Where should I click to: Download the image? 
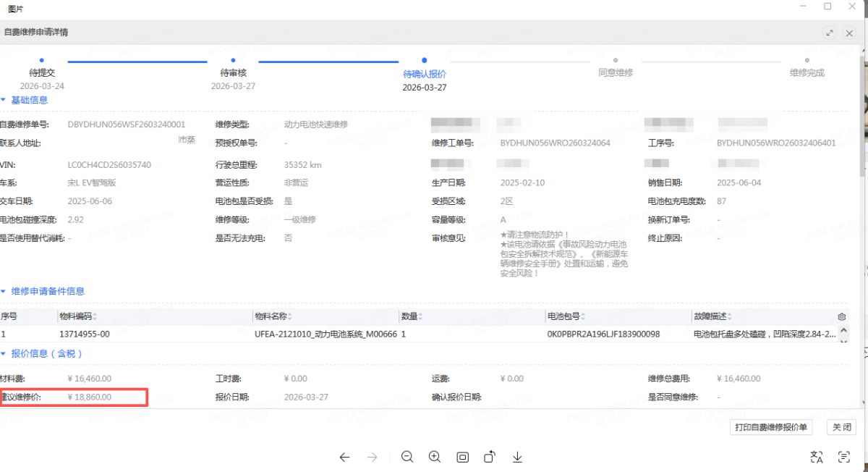click(517, 457)
